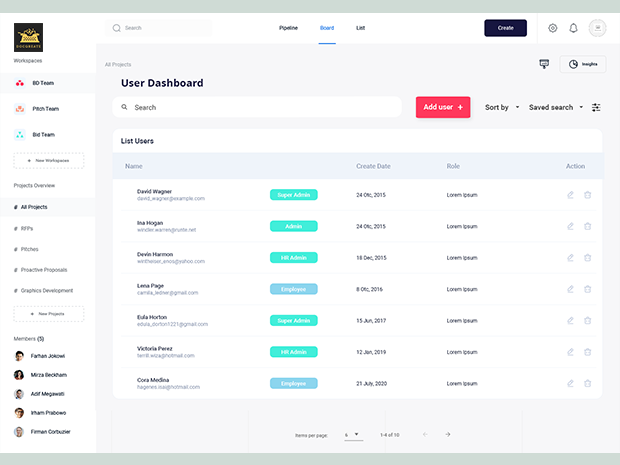
Task: Switch to the Board tab
Action: [327, 28]
